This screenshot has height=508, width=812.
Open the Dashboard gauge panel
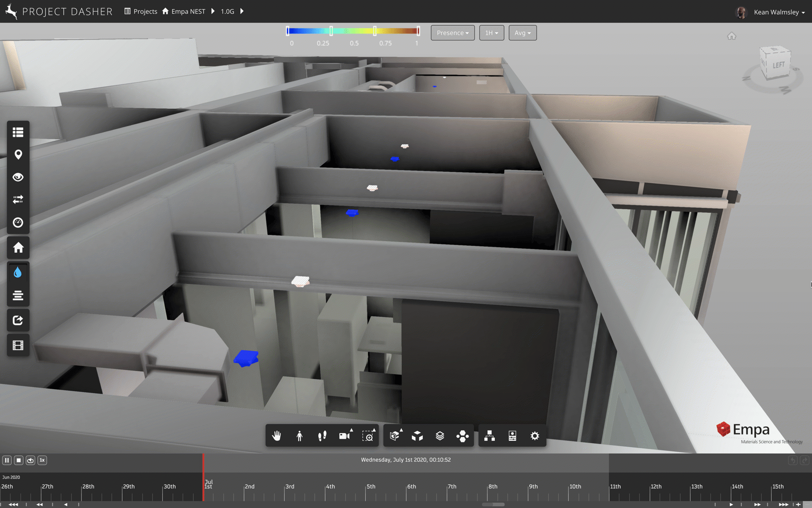(18, 223)
